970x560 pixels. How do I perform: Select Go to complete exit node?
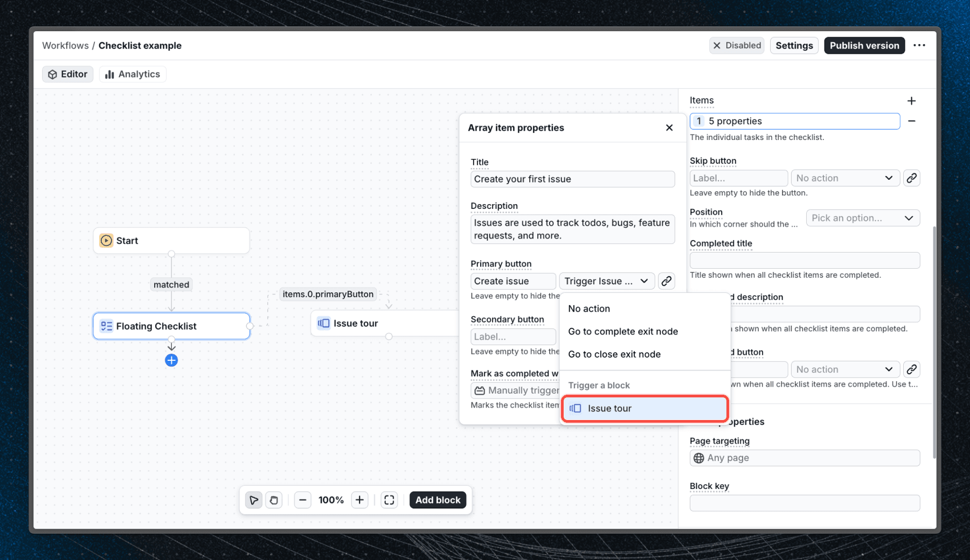click(623, 332)
